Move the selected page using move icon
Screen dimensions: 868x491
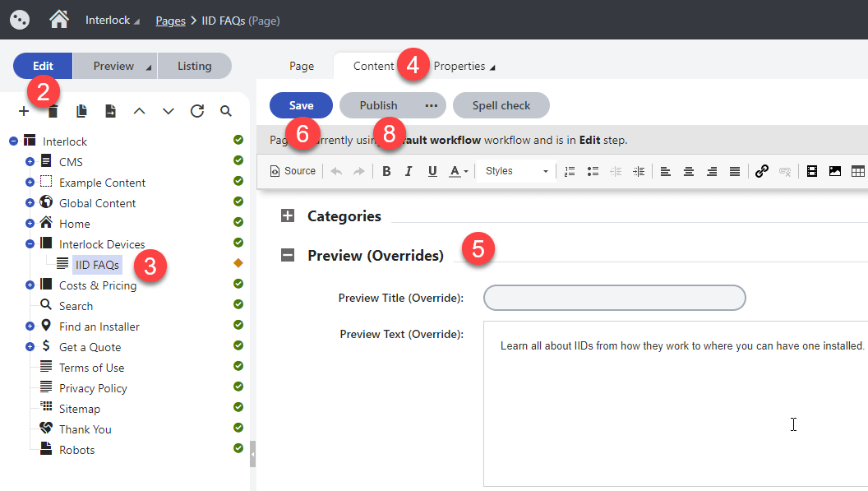(x=110, y=111)
